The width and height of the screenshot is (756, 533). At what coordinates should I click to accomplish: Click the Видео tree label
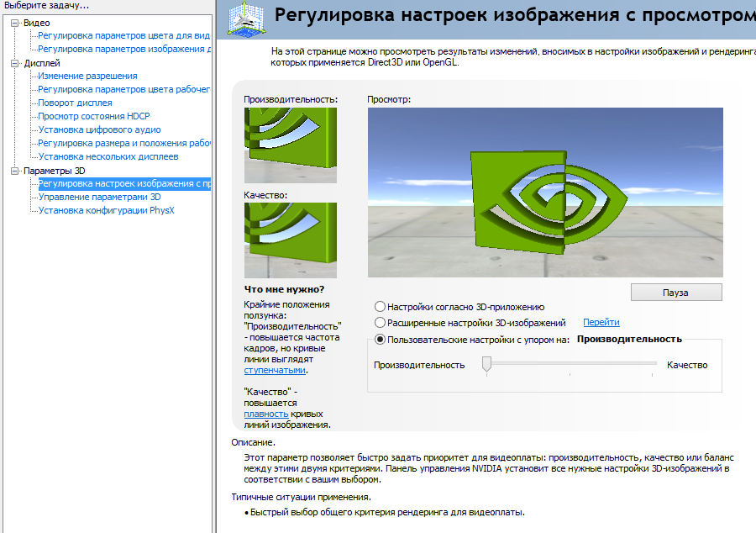[x=37, y=24]
